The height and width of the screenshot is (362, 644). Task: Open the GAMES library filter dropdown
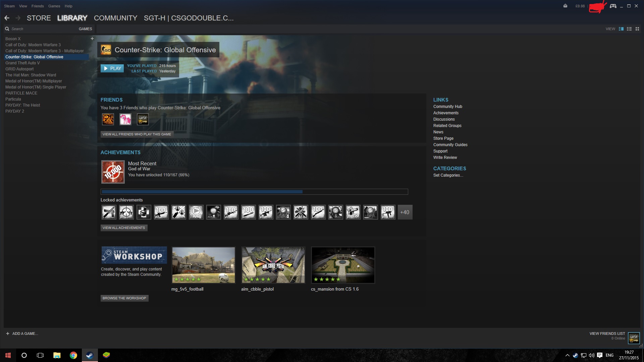pos(85,29)
